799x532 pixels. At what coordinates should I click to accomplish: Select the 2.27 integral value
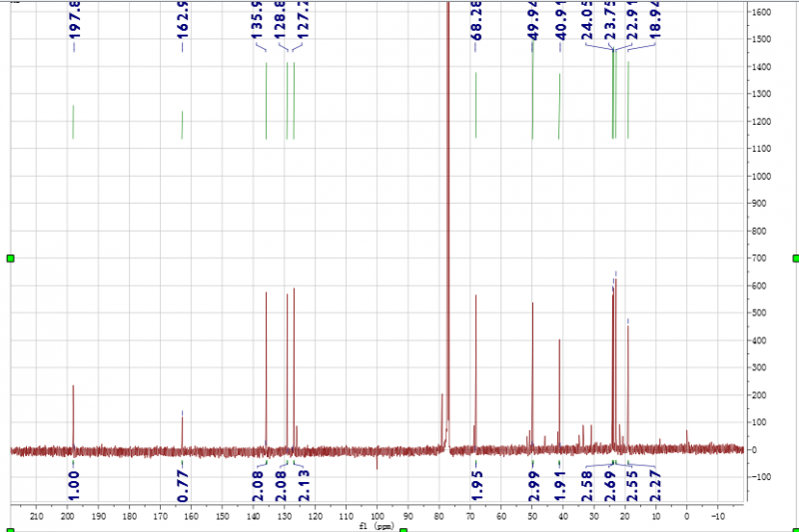(x=655, y=486)
